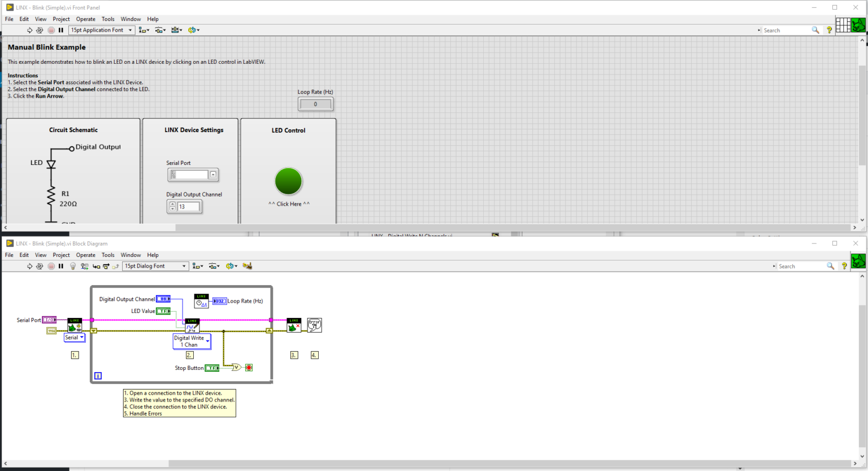The height and width of the screenshot is (471, 868).
Task: Click the Clean Up Diagram broom icon
Action: [247, 266]
